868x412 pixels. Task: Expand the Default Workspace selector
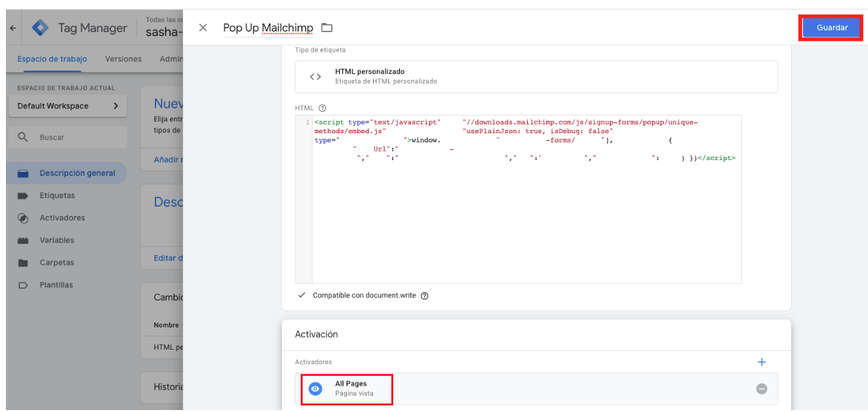coord(68,106)
